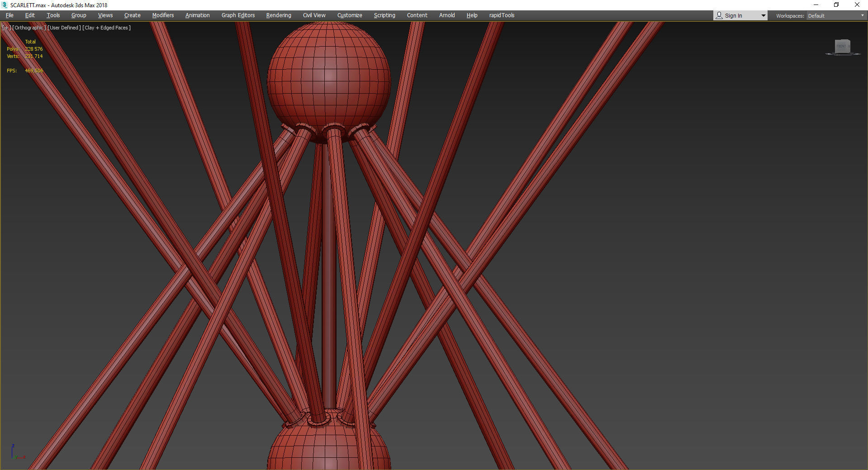Expand the Sign In dropdown arrow
The image size is (868, 470).
coord(764,16)
